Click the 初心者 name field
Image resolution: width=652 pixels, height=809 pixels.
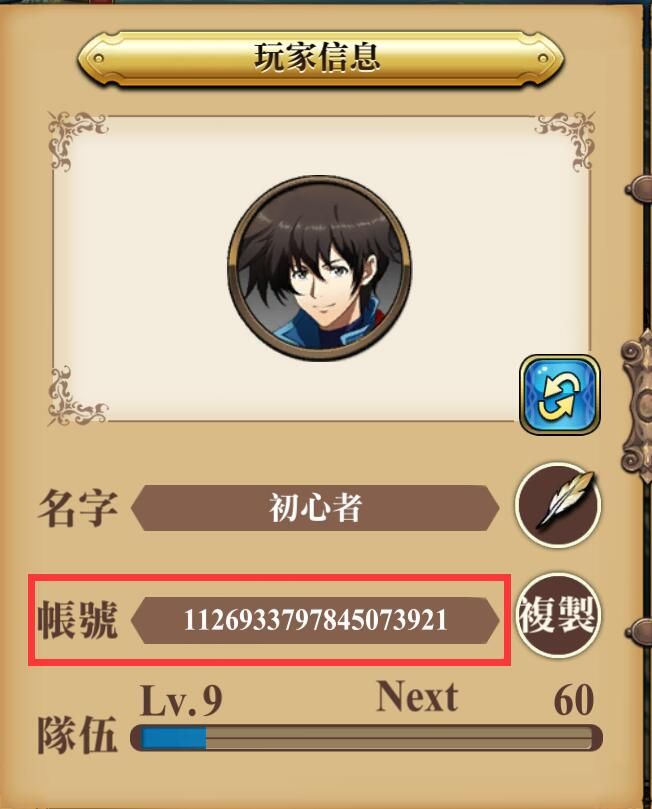click(x=315, y=508)
